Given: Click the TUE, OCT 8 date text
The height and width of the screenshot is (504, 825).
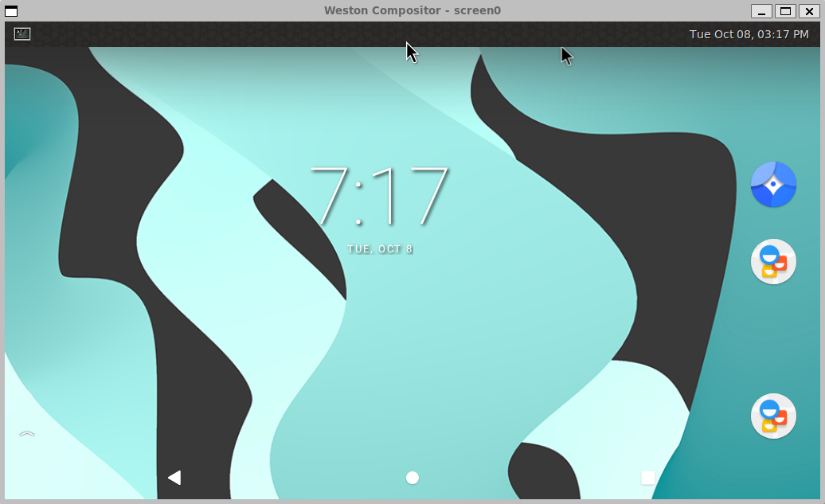Looking at the screenshot, I should click(380, 249).
